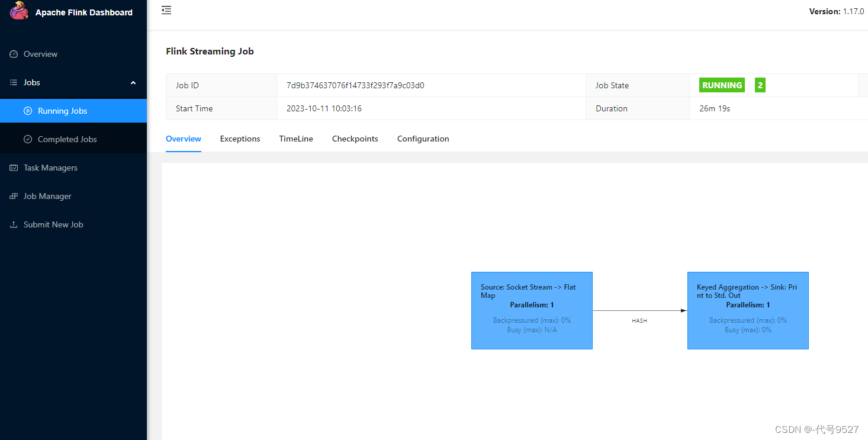Screen dimensions: 868x440
Task: Switch to the TimeLine tab
Action: coord(296,139)
